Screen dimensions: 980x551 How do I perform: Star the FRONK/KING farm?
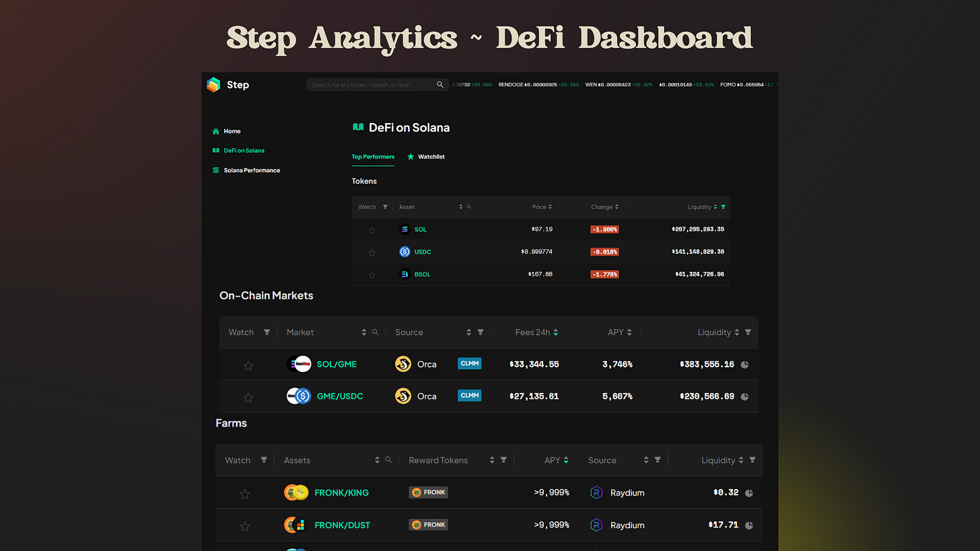pyautogui.click(x=245, y=494)
